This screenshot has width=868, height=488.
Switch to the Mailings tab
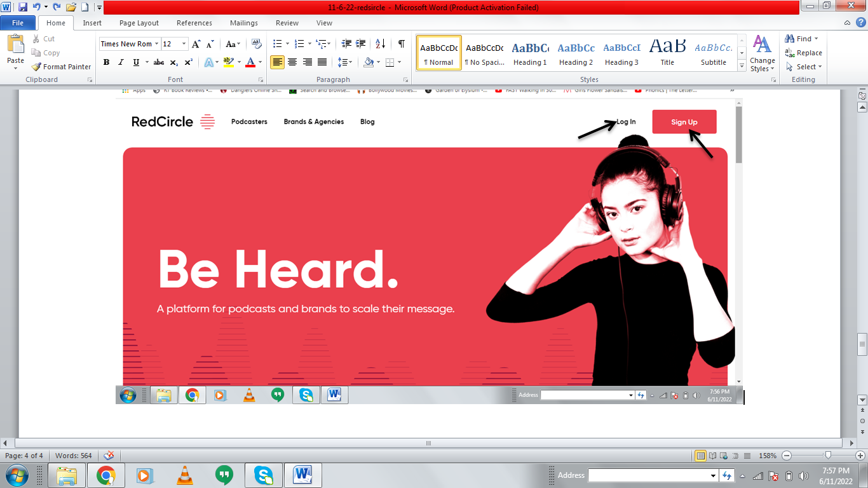244,23
